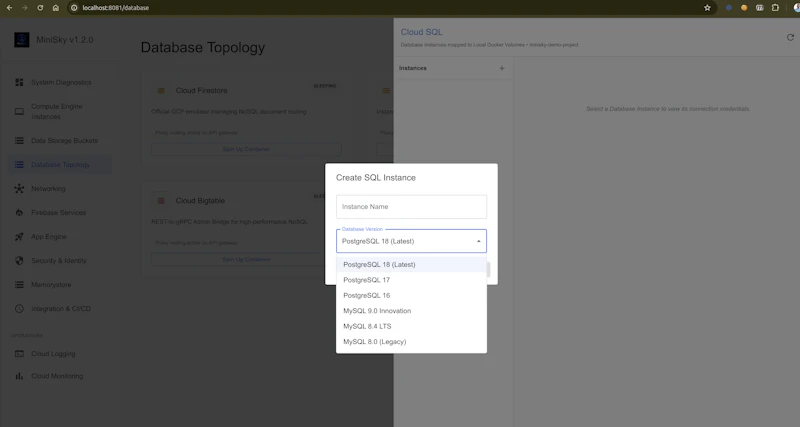Viewport: 800px width, 427px height.
Task: Open Integration & CI/CD section
Action: point(60,309)
